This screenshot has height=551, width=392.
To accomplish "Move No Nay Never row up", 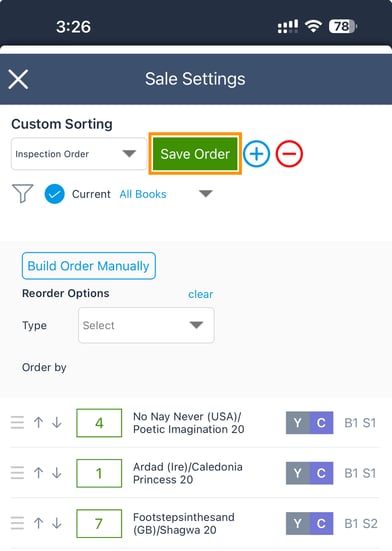I will pyautogui.click(x=39, y=423).
